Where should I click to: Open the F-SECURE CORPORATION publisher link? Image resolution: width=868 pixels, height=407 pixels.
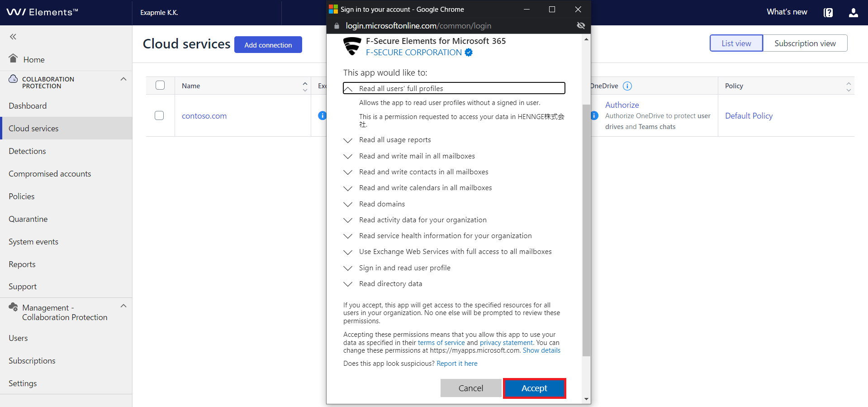(414, 53)
